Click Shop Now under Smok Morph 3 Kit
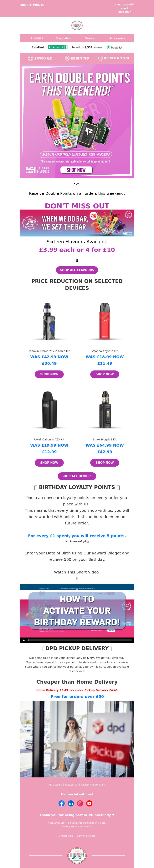154x868 pixels. click(105, 463)
